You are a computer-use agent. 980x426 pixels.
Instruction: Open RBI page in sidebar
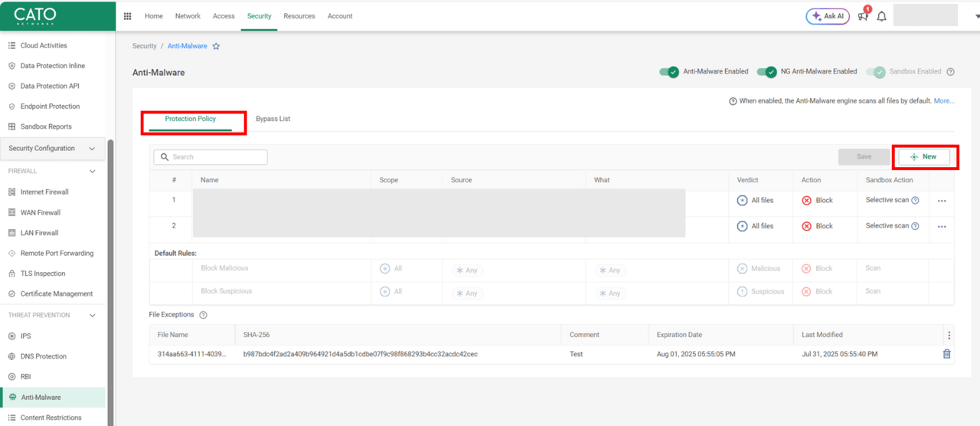tap(26, 377)
